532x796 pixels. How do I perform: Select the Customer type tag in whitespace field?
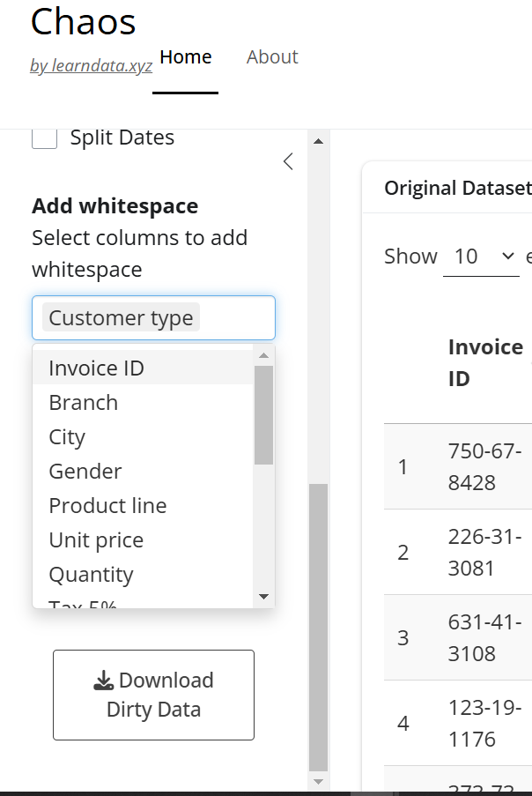pyautogui.click(x=121, y=318)
